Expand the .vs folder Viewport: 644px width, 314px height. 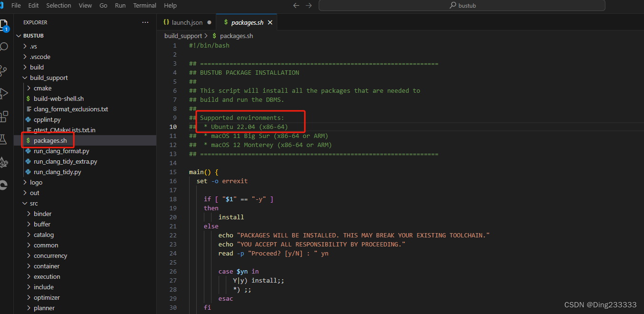point(33,46)
